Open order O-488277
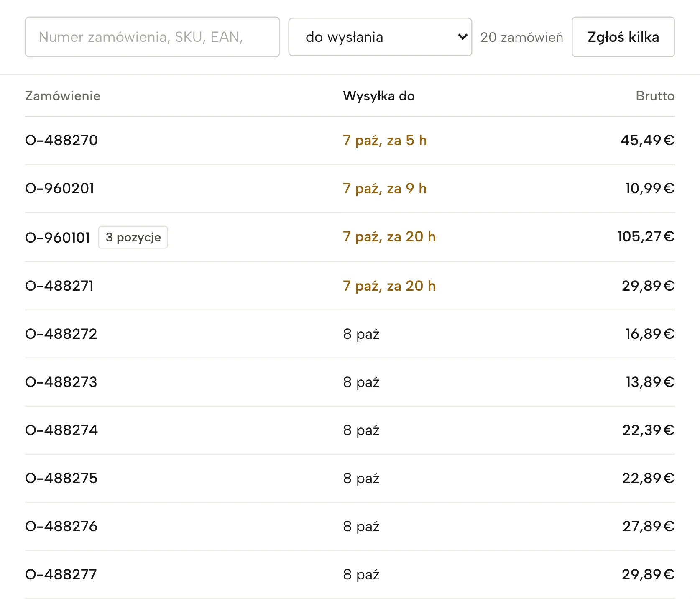This screenshot has height=599, width=700. point(61,574)
